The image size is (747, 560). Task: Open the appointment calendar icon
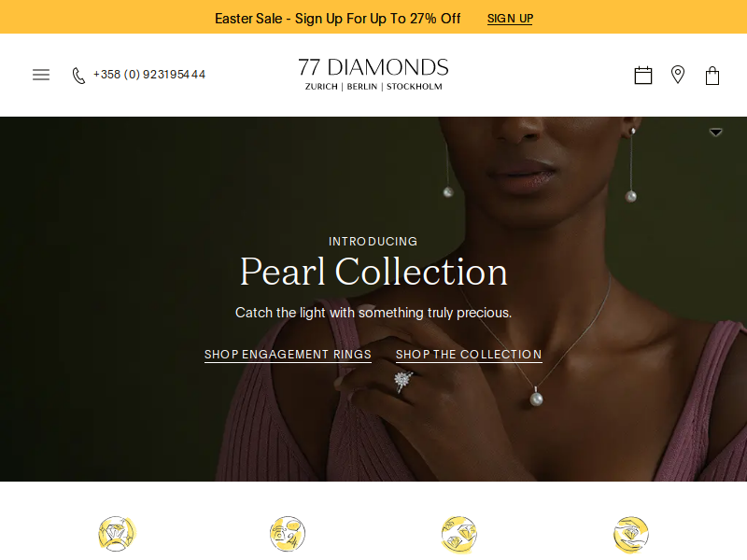[643, 76]
